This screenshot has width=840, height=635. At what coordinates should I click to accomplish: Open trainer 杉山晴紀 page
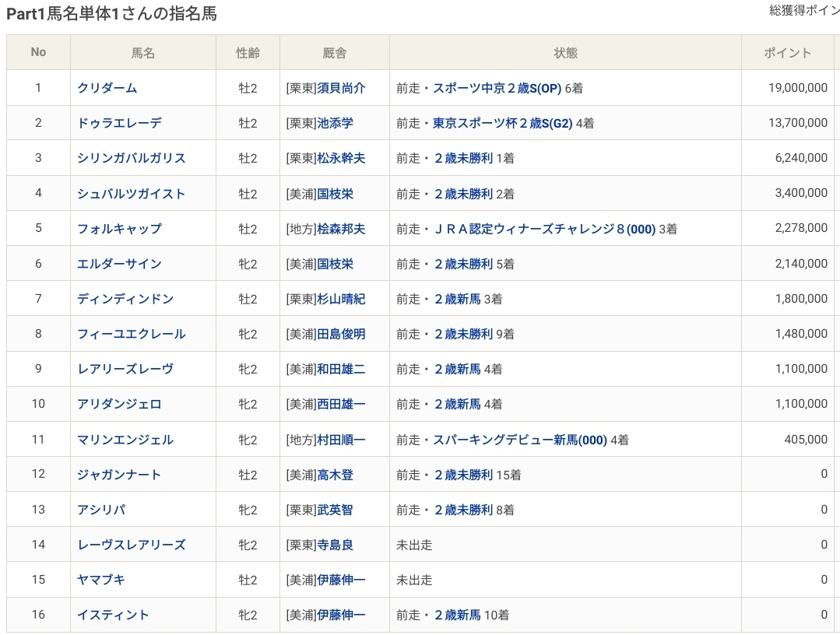coord(341,299)
